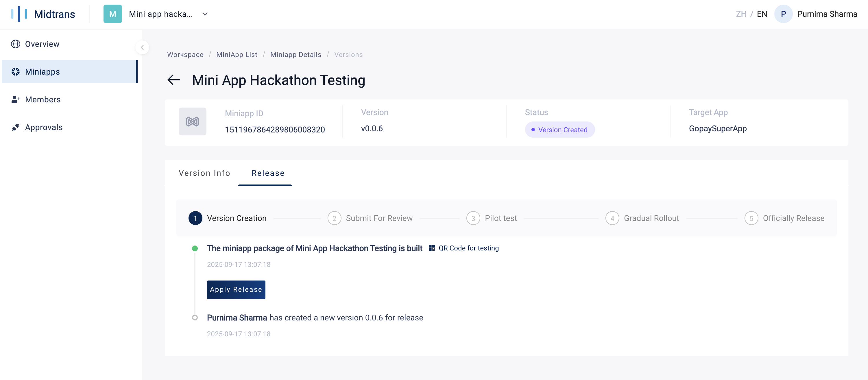The image size is (868, 380).
Task: Click the Target App field label
Action: pyautogui.click(x=708, y=112)
